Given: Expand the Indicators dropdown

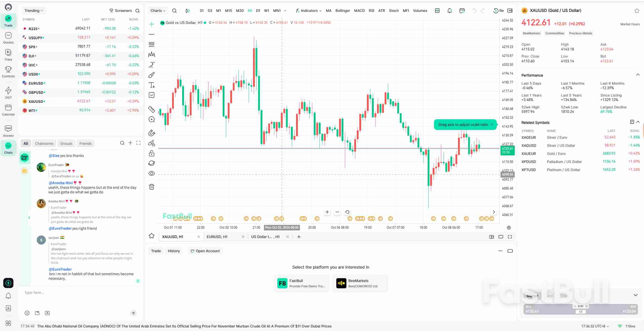Looking at the screenshot, I should click(308, 11).
